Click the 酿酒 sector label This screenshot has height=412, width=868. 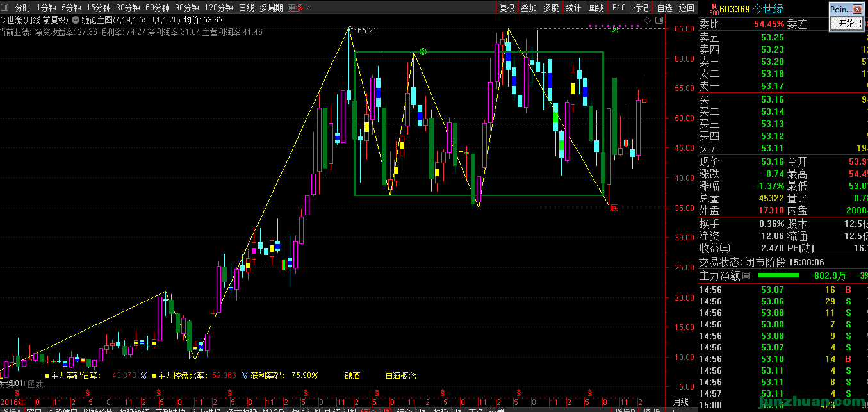coord(352,375)
